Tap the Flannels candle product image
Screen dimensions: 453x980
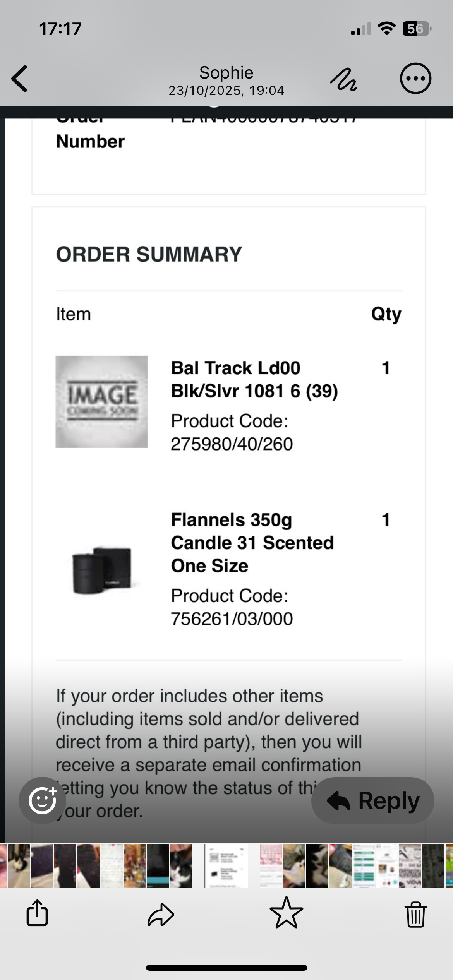click(102, 569)
